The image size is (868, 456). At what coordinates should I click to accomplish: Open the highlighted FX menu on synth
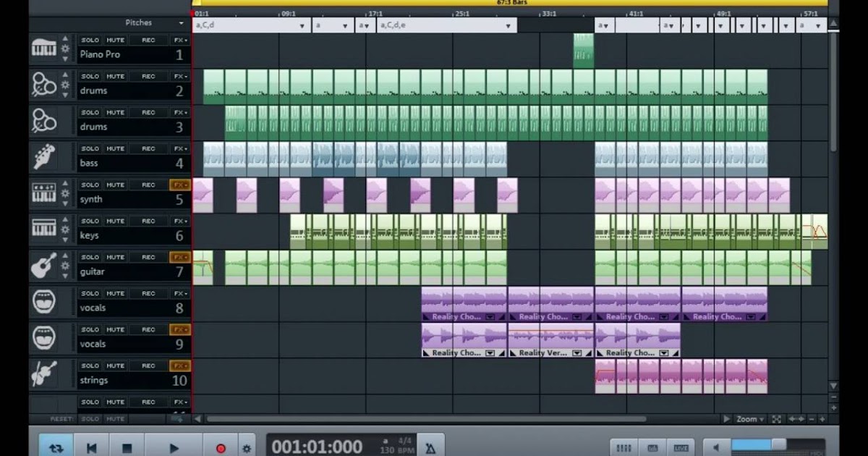pos(180,185)
